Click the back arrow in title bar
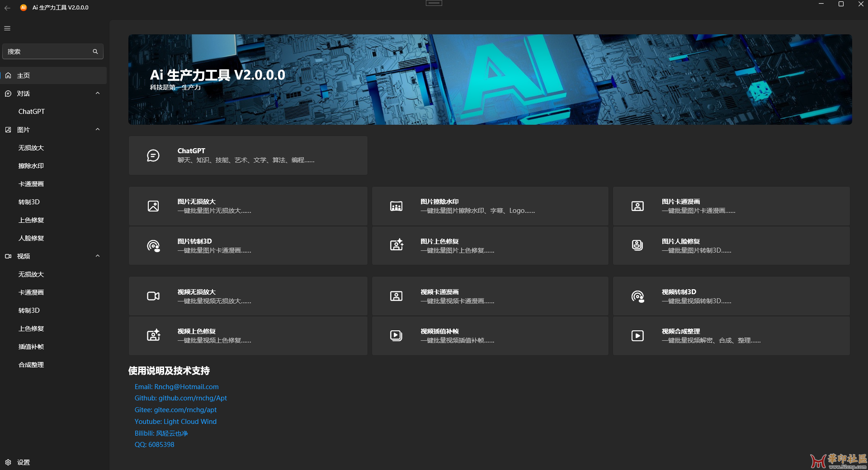 [7, 8]
